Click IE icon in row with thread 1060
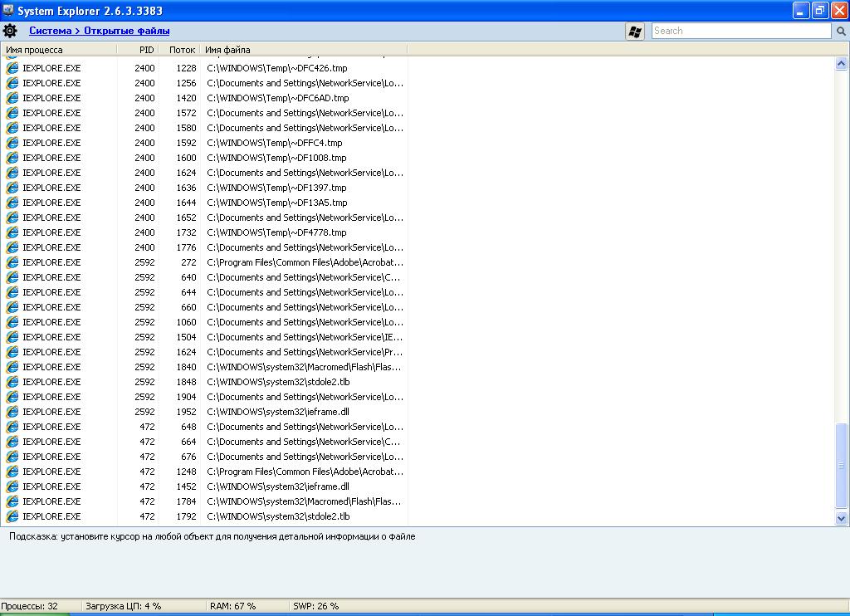The height and width of the screenshot is (616, 850). (x=12, y=322)
